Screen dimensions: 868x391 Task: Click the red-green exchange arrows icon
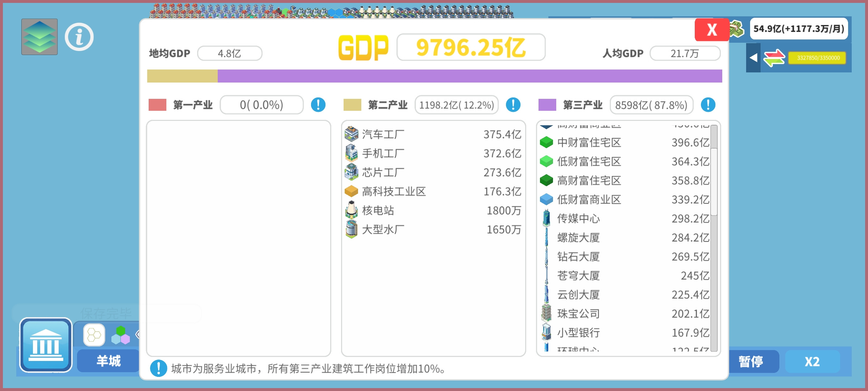774,58
